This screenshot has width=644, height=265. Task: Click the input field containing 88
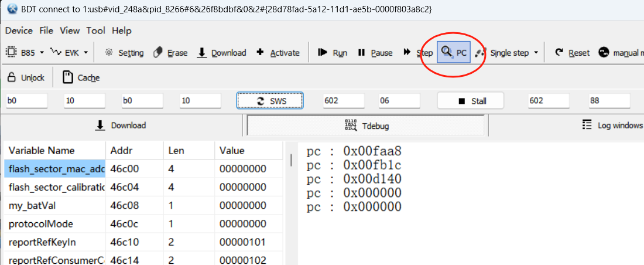pyautogui.click(x=609, y=101)
